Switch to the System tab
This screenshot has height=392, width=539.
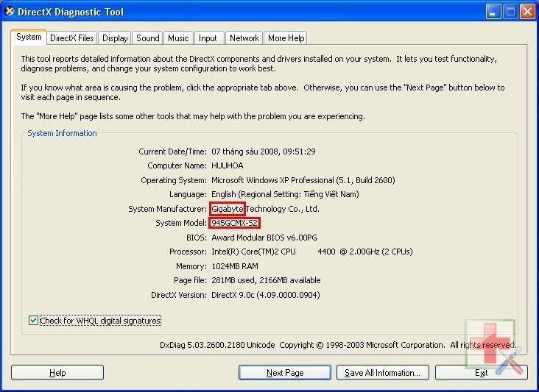pos(29,38)
